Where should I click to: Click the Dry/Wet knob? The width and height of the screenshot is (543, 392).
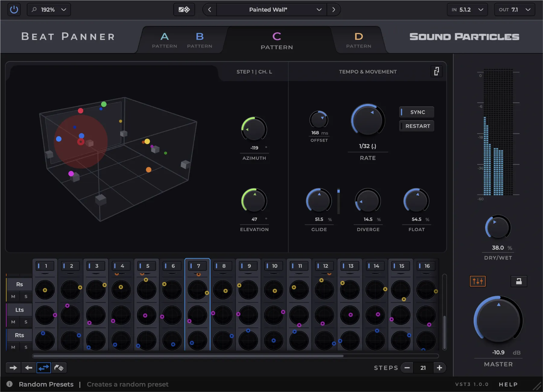pyautogui.click(x=498, y=228)
